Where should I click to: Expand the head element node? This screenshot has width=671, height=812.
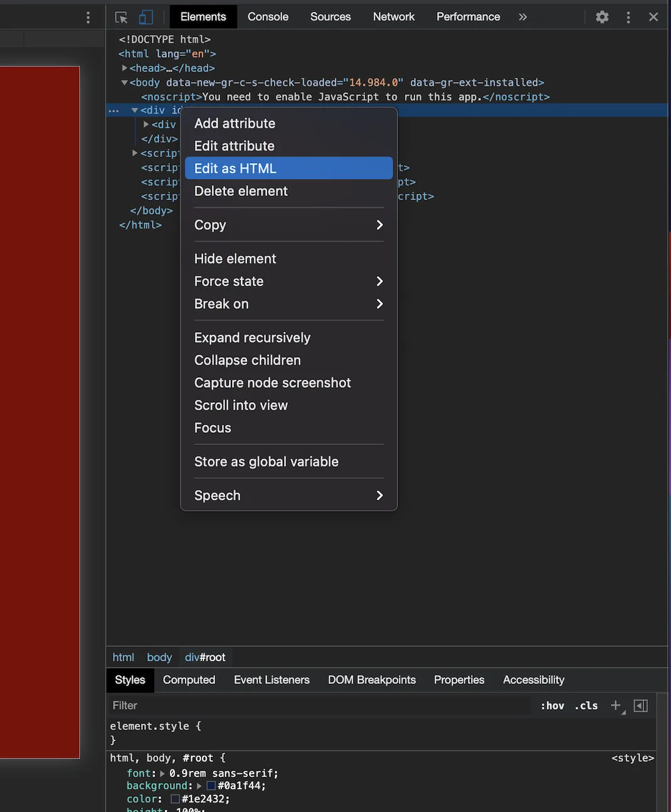(124, 68)
